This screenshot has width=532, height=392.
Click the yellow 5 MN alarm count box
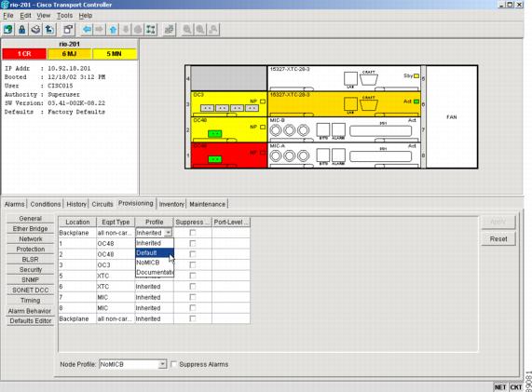tap(115, 54)
